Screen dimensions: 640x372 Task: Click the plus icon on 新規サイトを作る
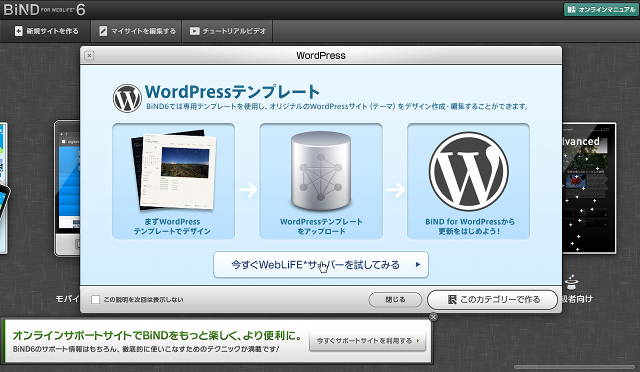(18, 31)
